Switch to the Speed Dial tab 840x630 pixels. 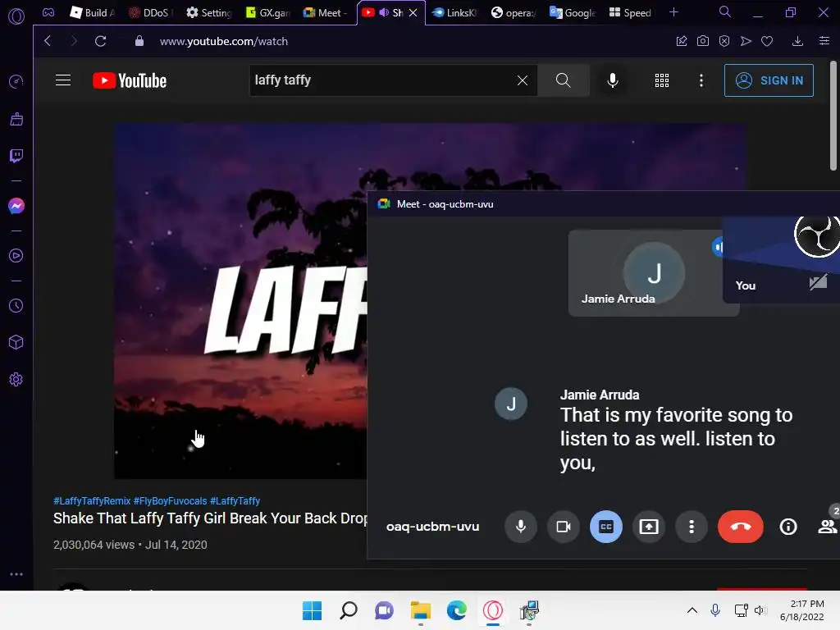click(x=631, y=12)
